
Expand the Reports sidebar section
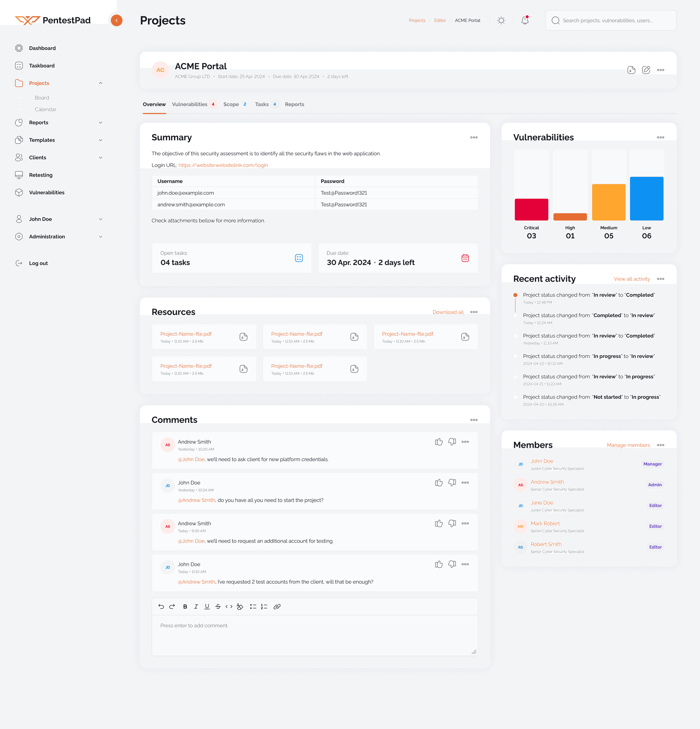point(100,122)
